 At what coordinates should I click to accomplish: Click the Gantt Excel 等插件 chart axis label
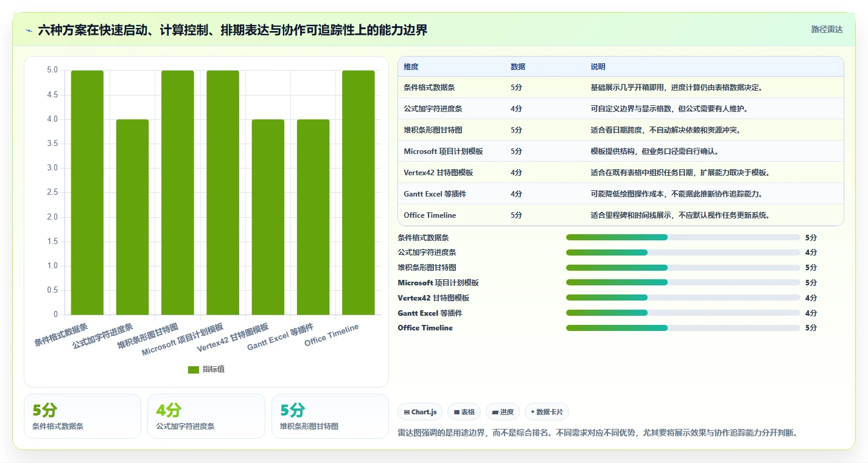pos(280,338)
